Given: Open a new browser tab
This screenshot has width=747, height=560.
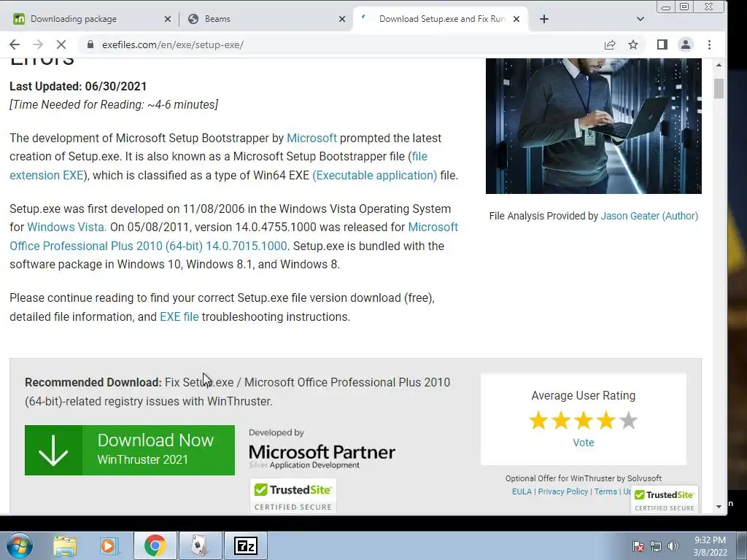Looking at the screenshot, I should 544,19.
